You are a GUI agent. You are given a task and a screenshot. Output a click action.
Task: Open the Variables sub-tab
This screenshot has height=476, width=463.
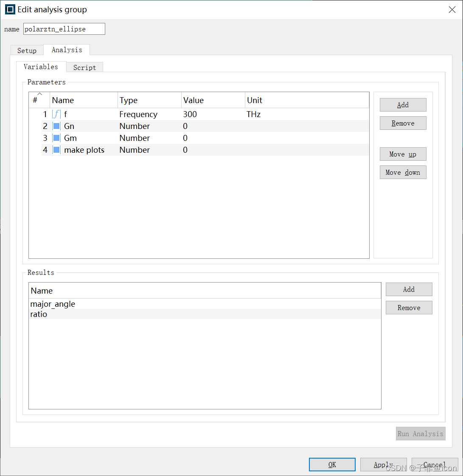point(41,67)
